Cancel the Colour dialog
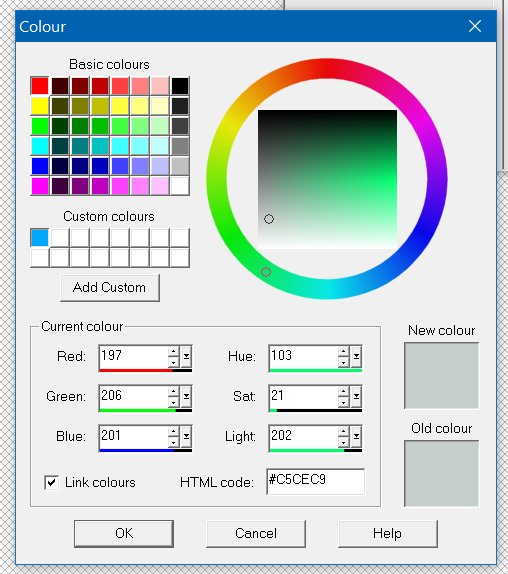The width and height of the screenshot is (508, 574). point(256,534)
